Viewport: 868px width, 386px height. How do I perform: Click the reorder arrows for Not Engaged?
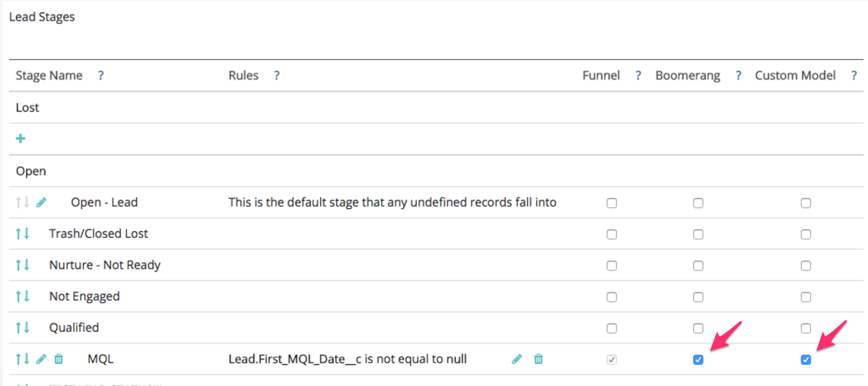22,296
